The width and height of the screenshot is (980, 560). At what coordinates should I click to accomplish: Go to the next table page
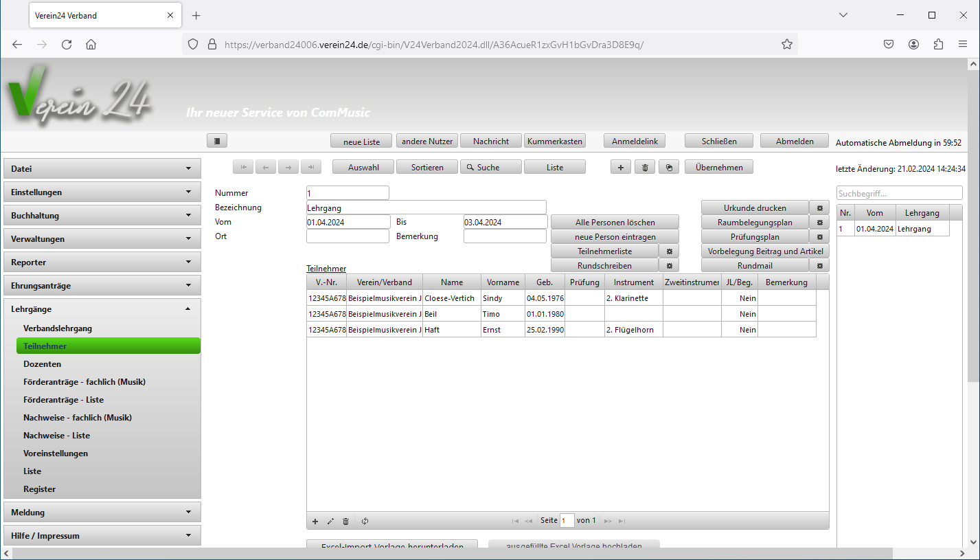click(608, 521)
